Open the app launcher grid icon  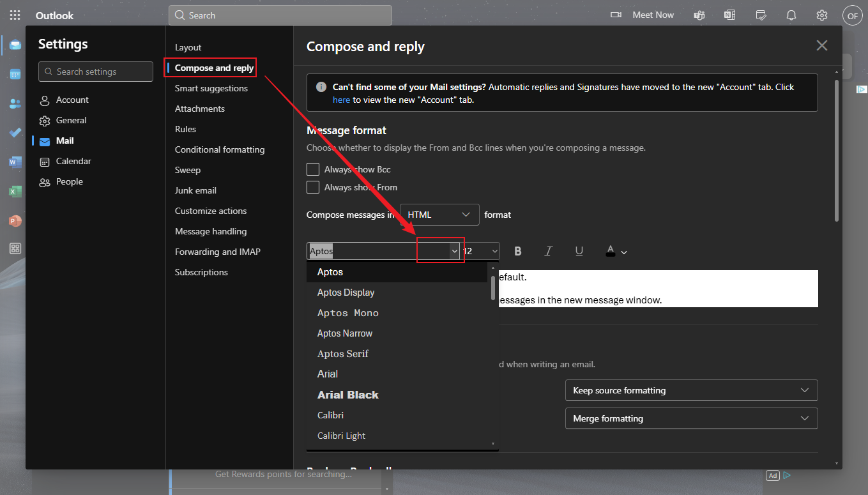(15, 15)
